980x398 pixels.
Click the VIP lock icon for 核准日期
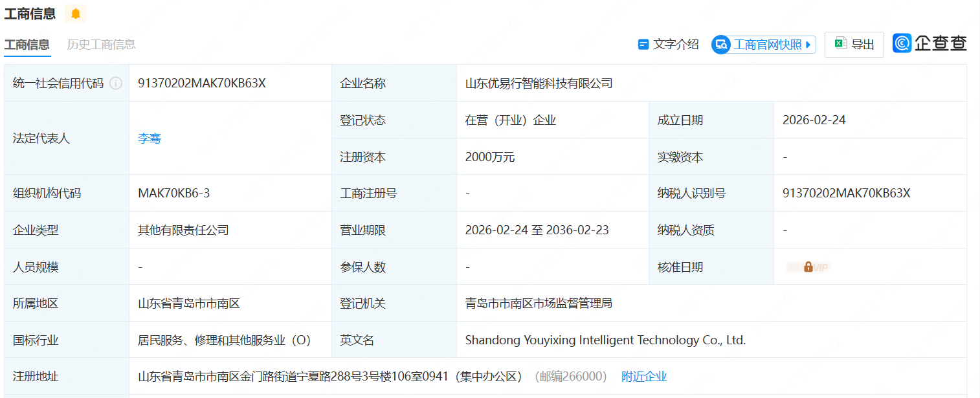tap(808, 267)
